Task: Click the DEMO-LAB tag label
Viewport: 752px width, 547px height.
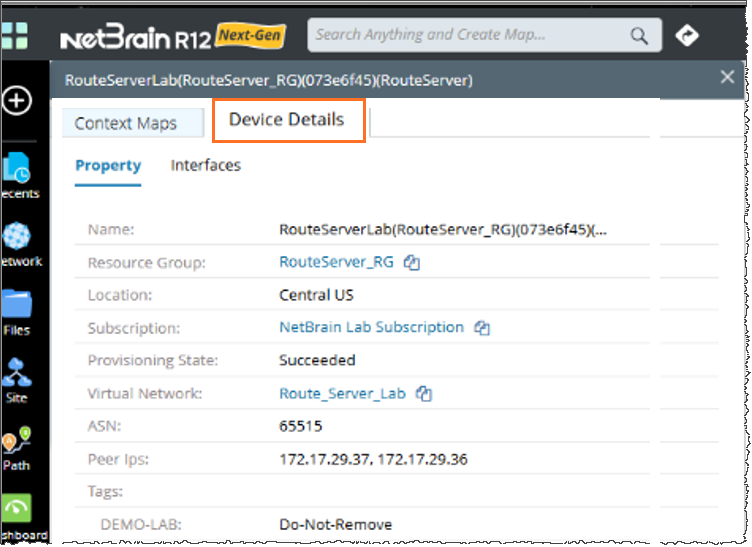Action: (x=141, y=525)
